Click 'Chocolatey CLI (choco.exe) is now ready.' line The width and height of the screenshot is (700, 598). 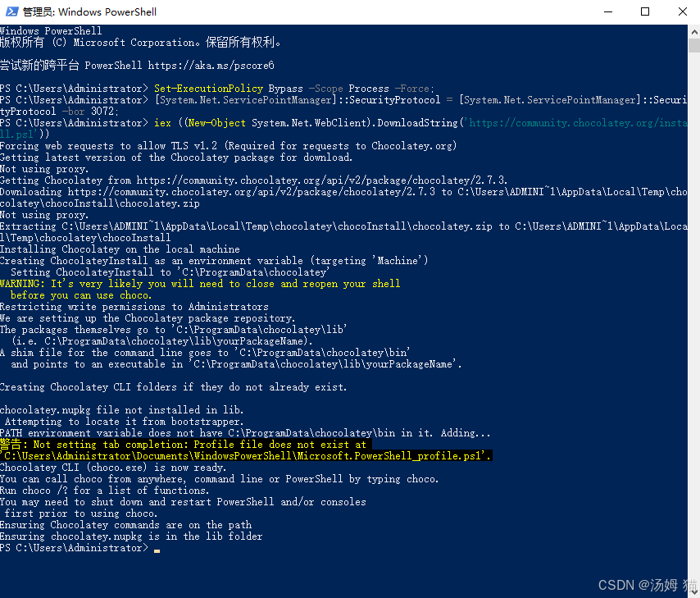(113, 468)
